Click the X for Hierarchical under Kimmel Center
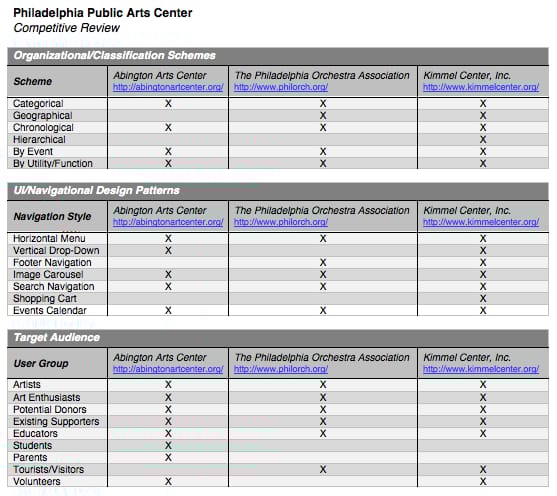The image size is (557, 496). point(483,140)
